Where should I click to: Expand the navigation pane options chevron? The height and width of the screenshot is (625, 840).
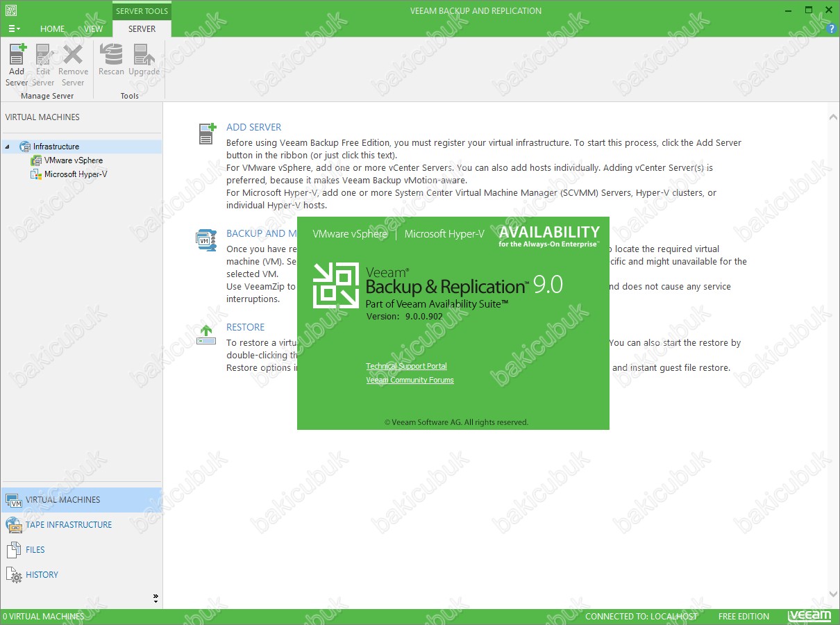156,598
